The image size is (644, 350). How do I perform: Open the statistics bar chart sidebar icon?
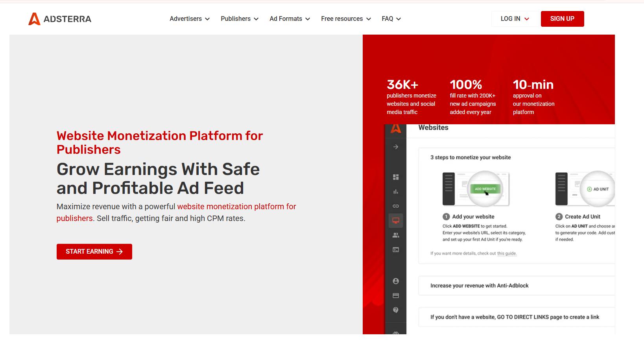pyautogui.click(x=396, y=192)
